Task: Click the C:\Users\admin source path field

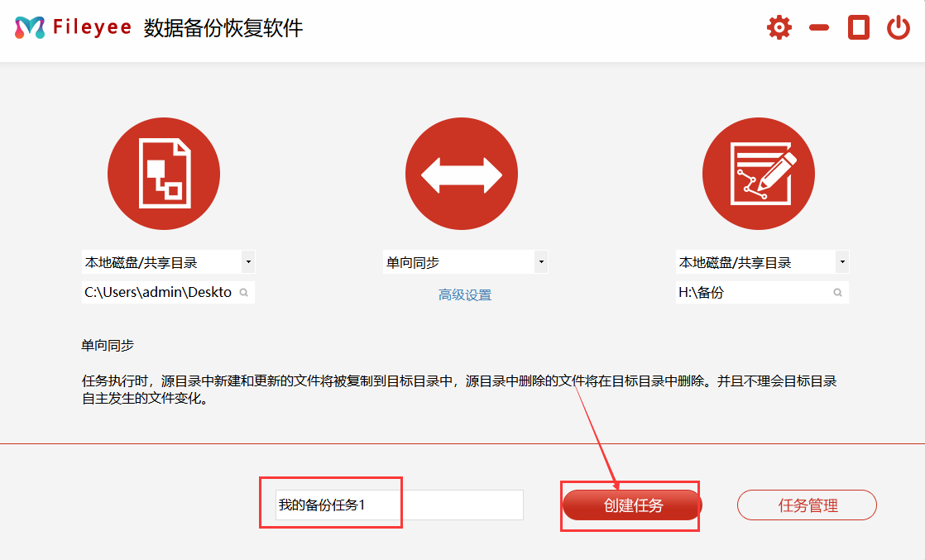Action: click(158, 293)
